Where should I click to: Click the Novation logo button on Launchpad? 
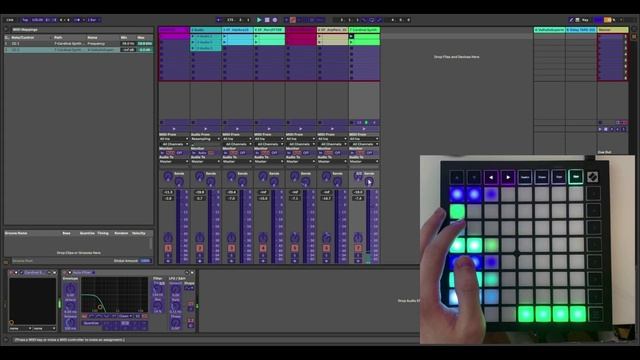tap(593, 177)
